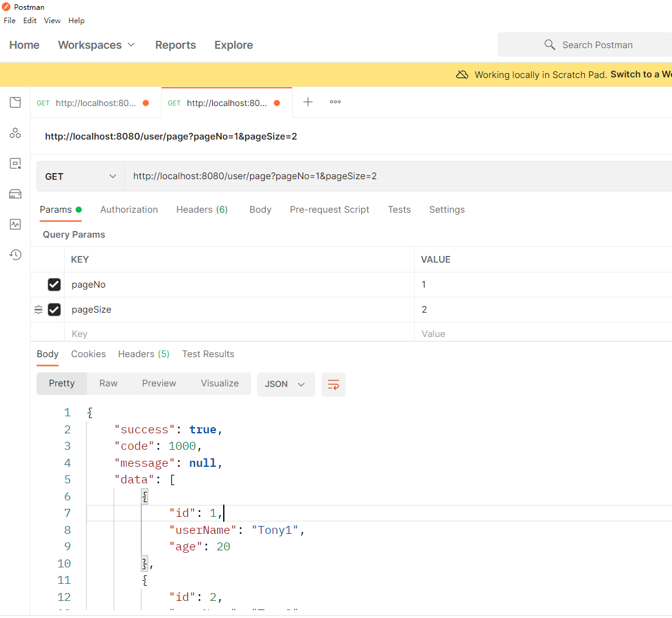Click the Search Postman field
This screenshot has height=618, width=672.
pos(585,44)
